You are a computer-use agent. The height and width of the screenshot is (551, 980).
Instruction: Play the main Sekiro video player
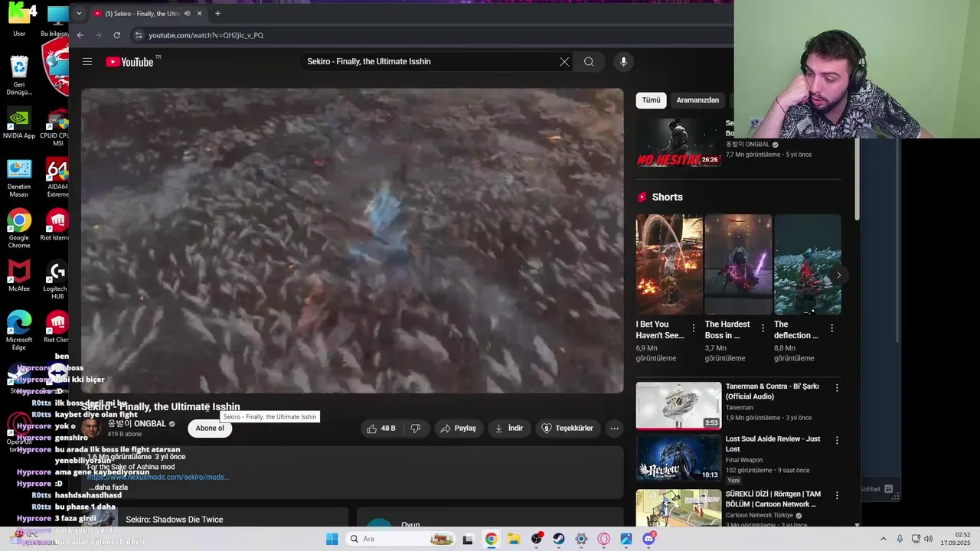tap(352, 241)
